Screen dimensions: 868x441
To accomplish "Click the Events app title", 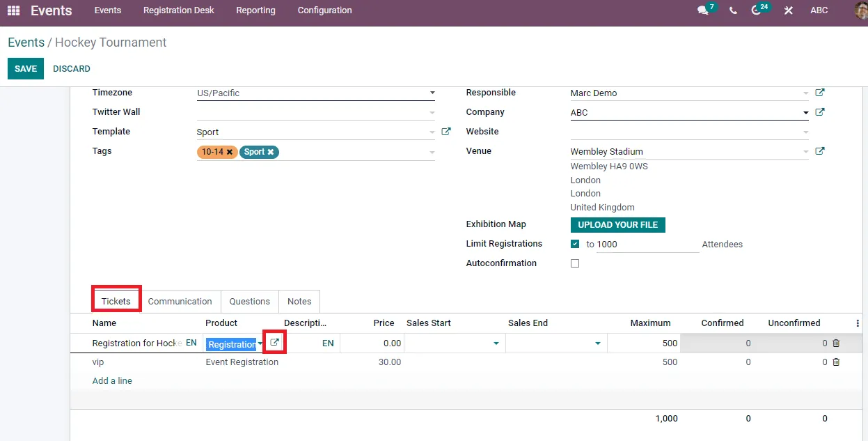I will [x=52, y=10].
